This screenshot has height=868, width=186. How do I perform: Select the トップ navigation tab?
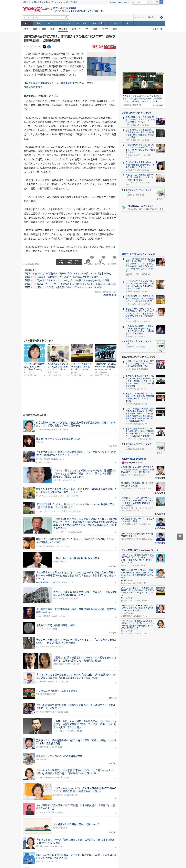tap(27, 24)
